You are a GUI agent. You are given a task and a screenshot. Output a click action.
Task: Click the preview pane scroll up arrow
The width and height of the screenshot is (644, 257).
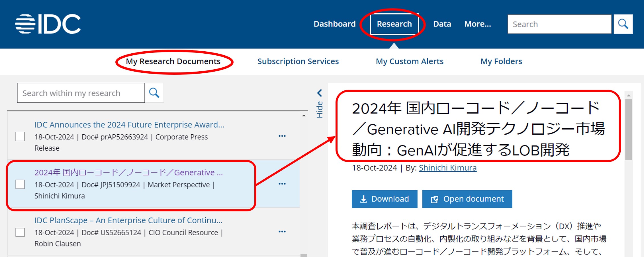tap(629, 95)
